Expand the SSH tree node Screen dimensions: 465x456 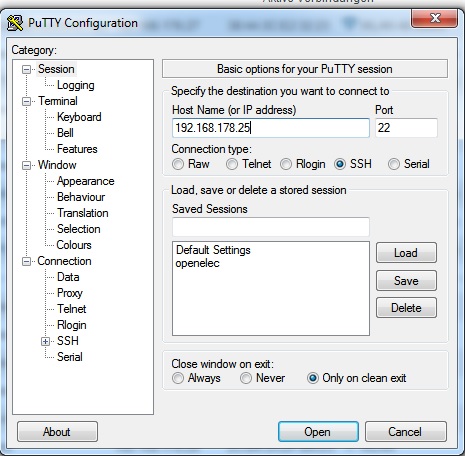[x=45, y=341]
